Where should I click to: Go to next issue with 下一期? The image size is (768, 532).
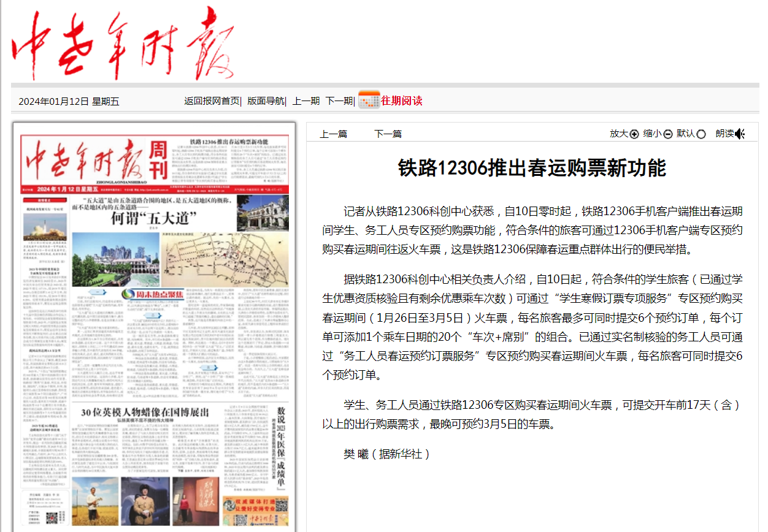click(x=339, y=101)
